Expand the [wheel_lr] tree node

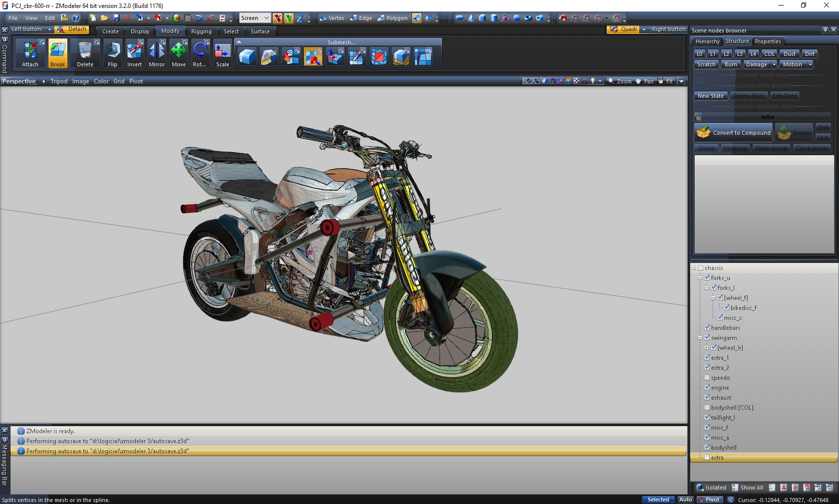707,348
